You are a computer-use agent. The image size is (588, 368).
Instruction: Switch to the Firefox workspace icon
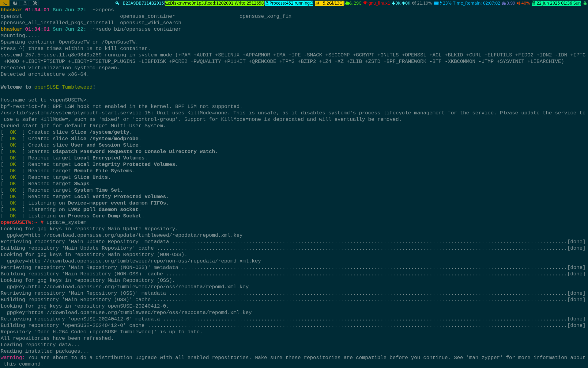click(x=15, y=3)
